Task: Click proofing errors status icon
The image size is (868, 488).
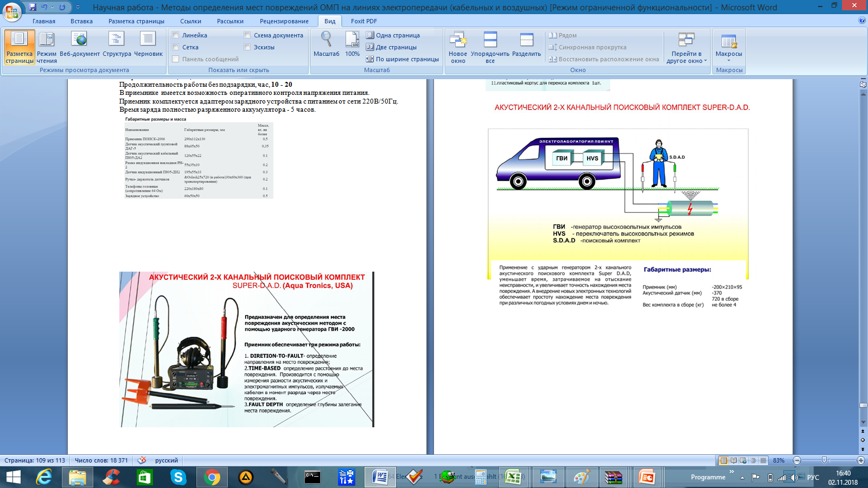Action: coord(142,460)
